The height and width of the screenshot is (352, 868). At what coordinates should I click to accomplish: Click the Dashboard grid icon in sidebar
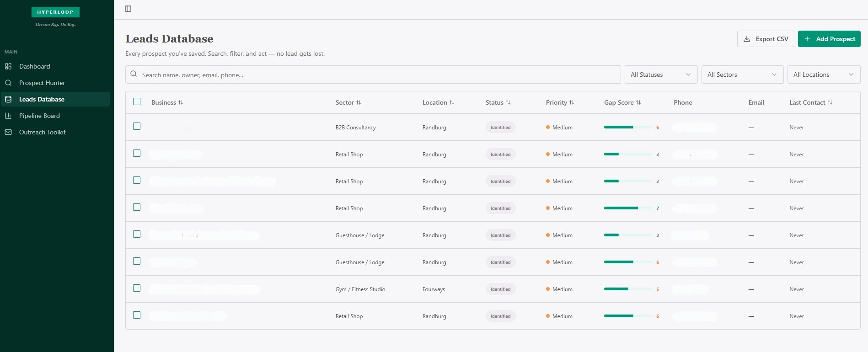click(x=8, y=66)
